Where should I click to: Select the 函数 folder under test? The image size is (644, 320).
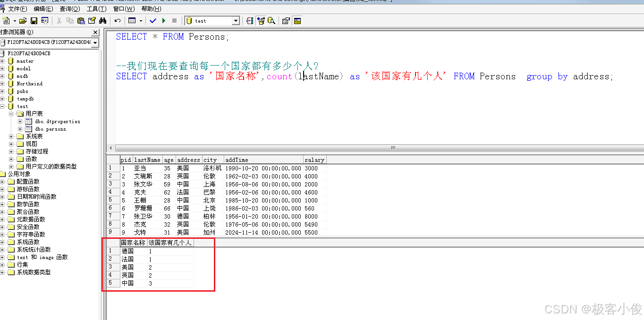(31, 159)
